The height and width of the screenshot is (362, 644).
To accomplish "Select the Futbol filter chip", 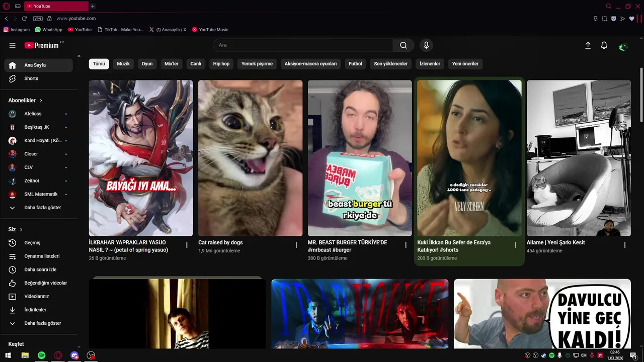I will [x=355, y=64].
